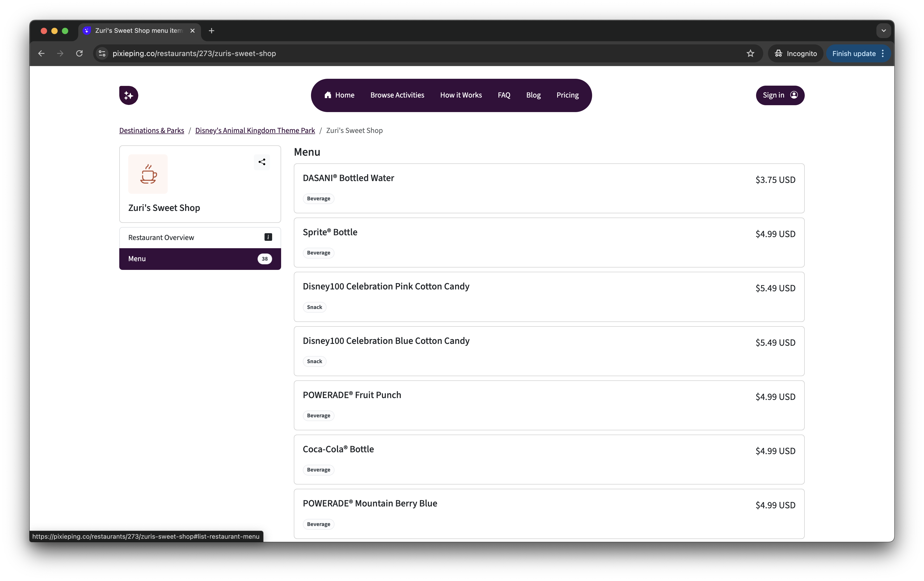Go to Home in the navigation bar
The image size is (924, 581).
[x=339, y=95]
